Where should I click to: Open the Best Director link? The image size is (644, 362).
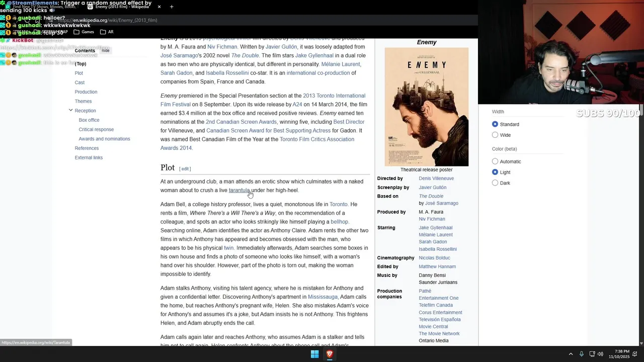349,122
